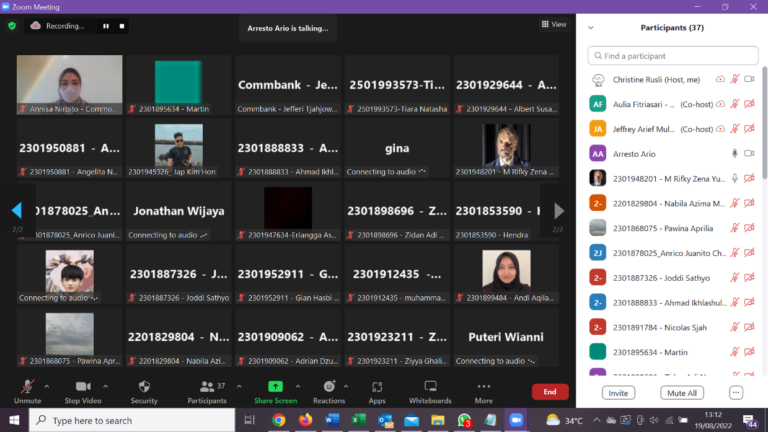The image size is (768, 432).
Task: Open the View layout menu
Action: coord(554,24)
